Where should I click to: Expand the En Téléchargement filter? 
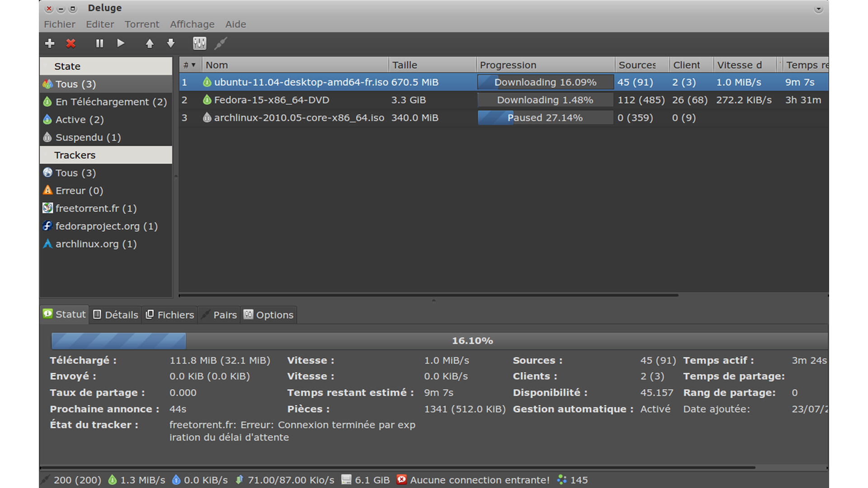(x=103, y=101)
